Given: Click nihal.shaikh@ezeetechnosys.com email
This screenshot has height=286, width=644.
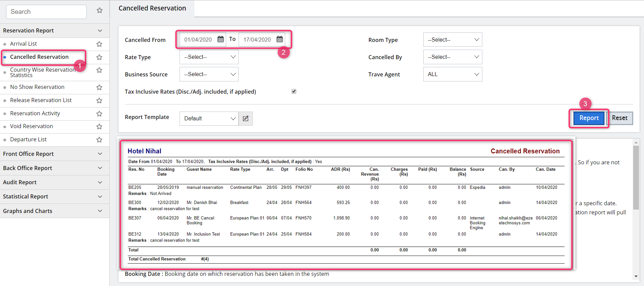Looking at the screenshot, I should click(x=516, y=220).
